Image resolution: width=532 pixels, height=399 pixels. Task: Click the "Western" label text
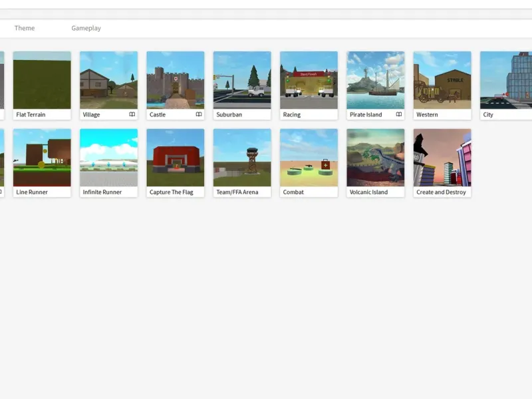[x=427, y=114]
